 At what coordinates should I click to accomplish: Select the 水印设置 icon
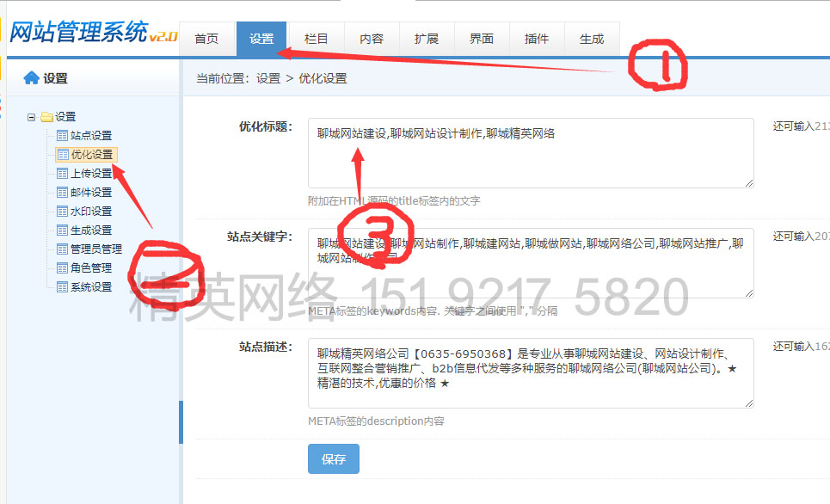(60, 212)
